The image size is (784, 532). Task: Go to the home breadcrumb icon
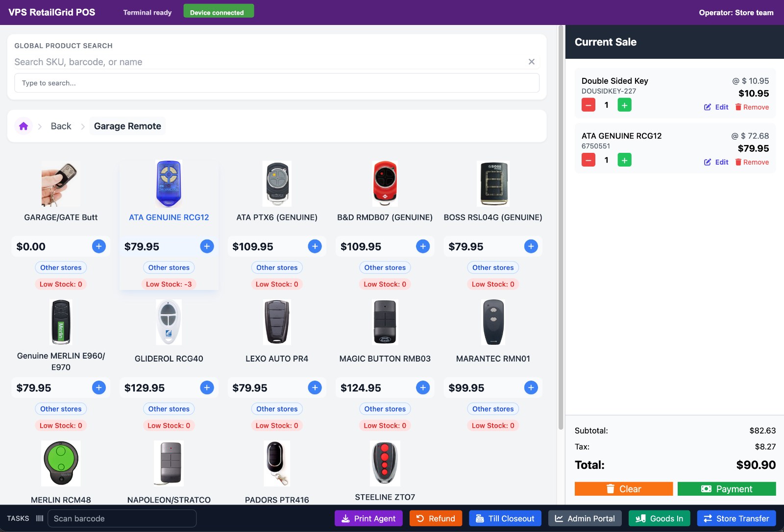tap(24, 126)
